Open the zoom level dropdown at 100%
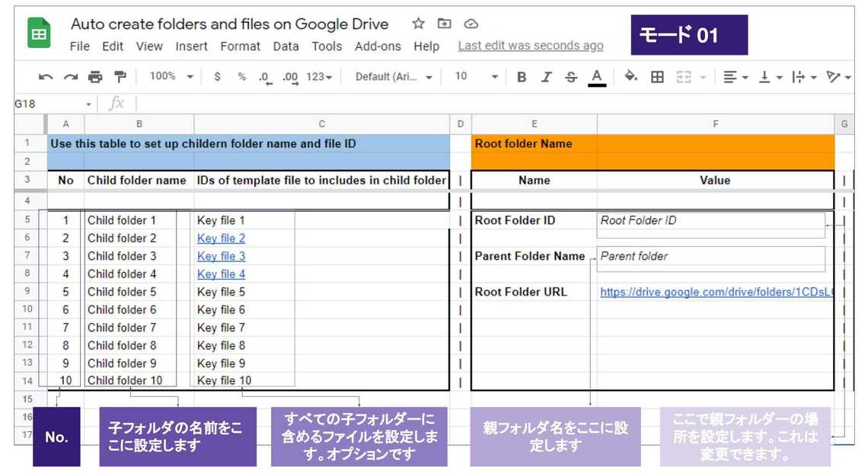868x474 pixels. pyautogui.click(x=171, y=77)
